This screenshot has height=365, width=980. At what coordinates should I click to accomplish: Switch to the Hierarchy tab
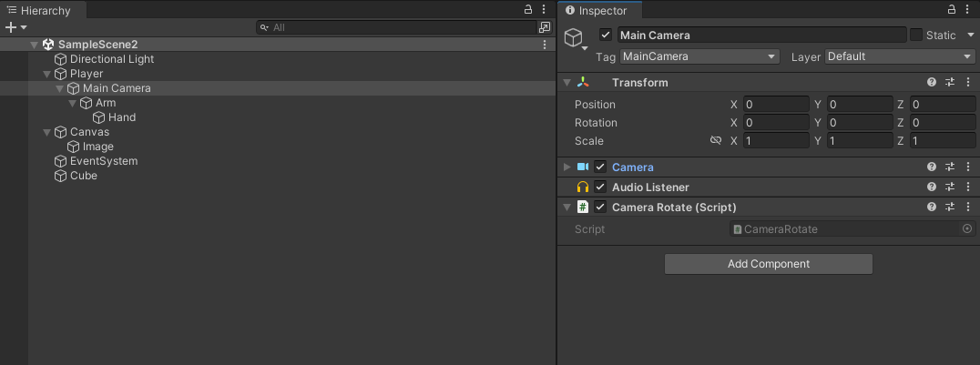click(x=41, y=10)
